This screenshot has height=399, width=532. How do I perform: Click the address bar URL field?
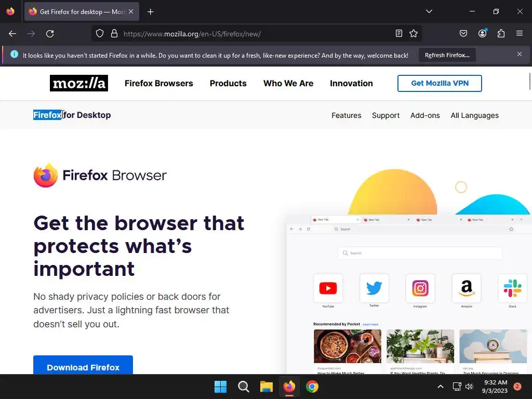[x=257, y=34]
